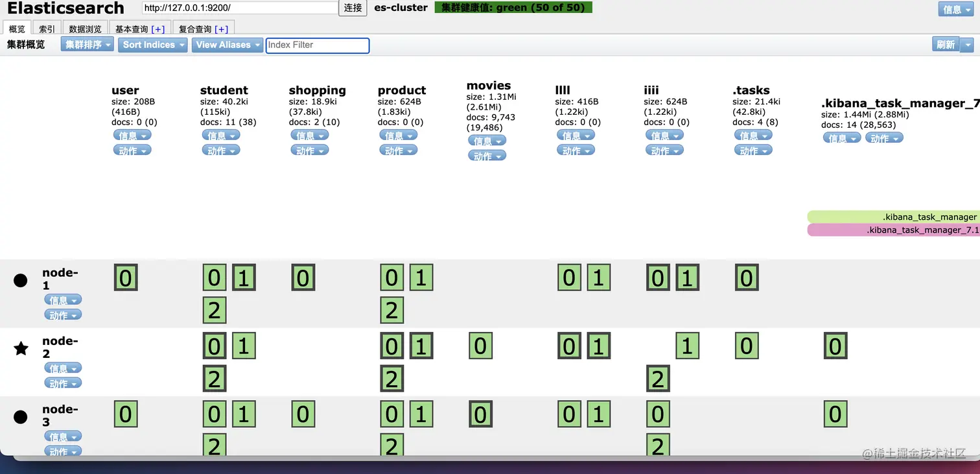Open the 基本查询 tab
980x474 pixels.
(132, 29)
